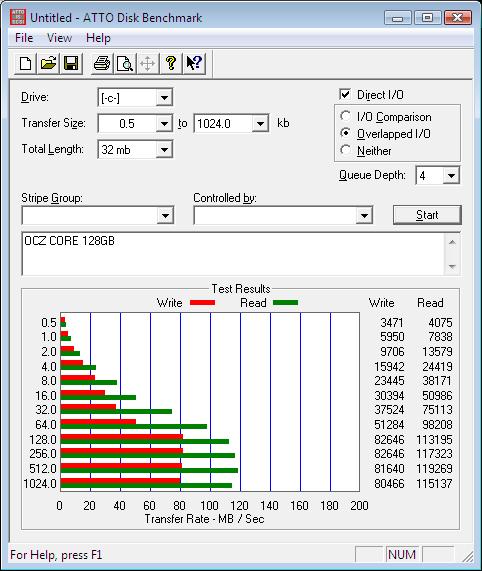Close the ATTO Disk Benchmark window
Image resolution: width=482 pixels, height=571 pixels.
pyautogui.click(x=458, y=17)
